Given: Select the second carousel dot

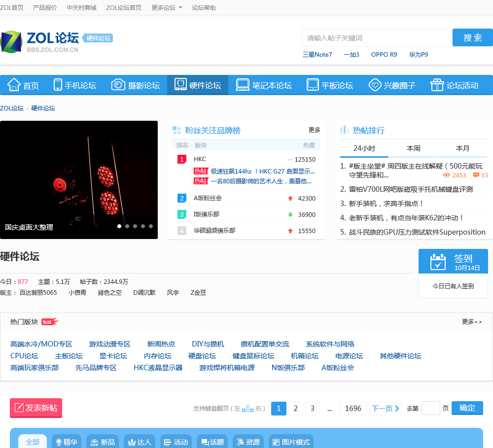Looking at the screenshot, I should [127, 226].
